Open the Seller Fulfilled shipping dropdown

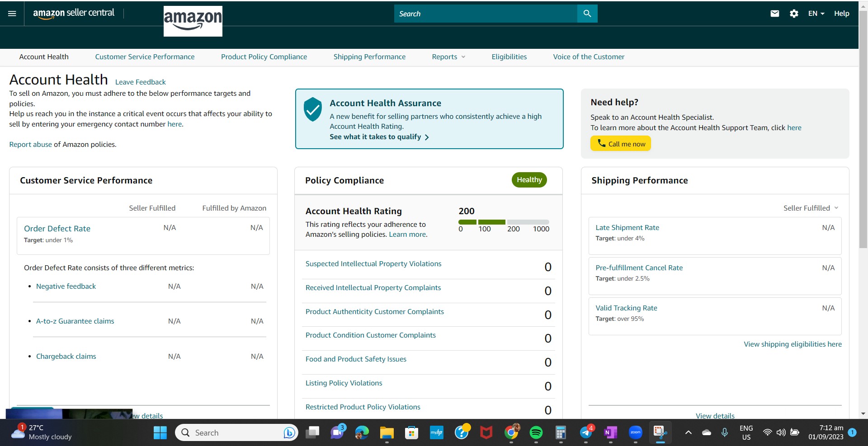coord(811,208)
